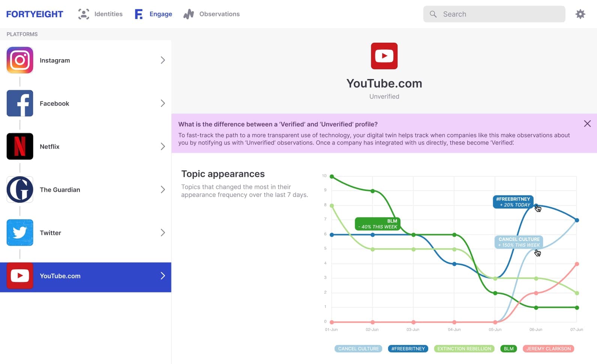Viewport: 597px width, 364px height.
Task: Expand the Twitter row chevron
Action: (x=163, y=233)
